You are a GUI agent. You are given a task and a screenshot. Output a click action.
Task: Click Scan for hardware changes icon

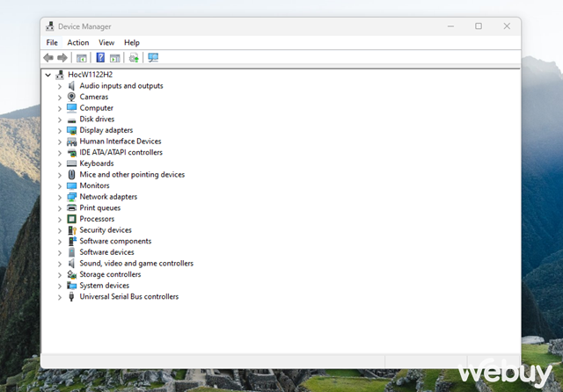(153, 58)
